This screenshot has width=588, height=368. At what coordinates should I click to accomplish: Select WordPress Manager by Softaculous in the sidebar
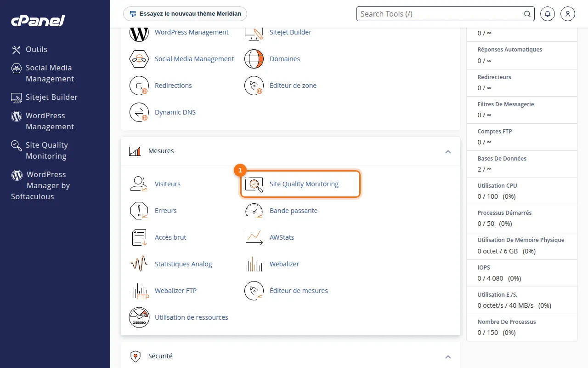(x=40, y=185)
